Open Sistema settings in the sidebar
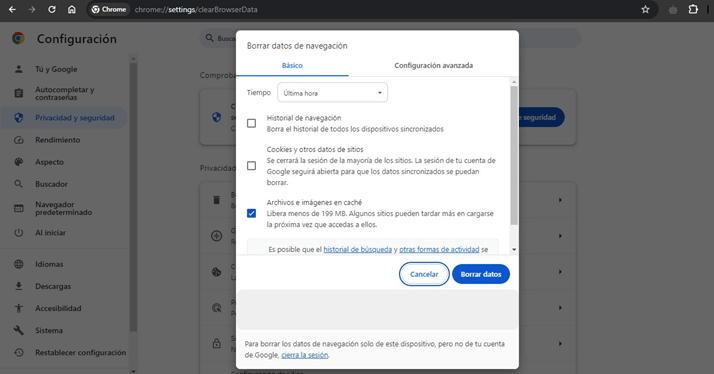 pos(49,330)
